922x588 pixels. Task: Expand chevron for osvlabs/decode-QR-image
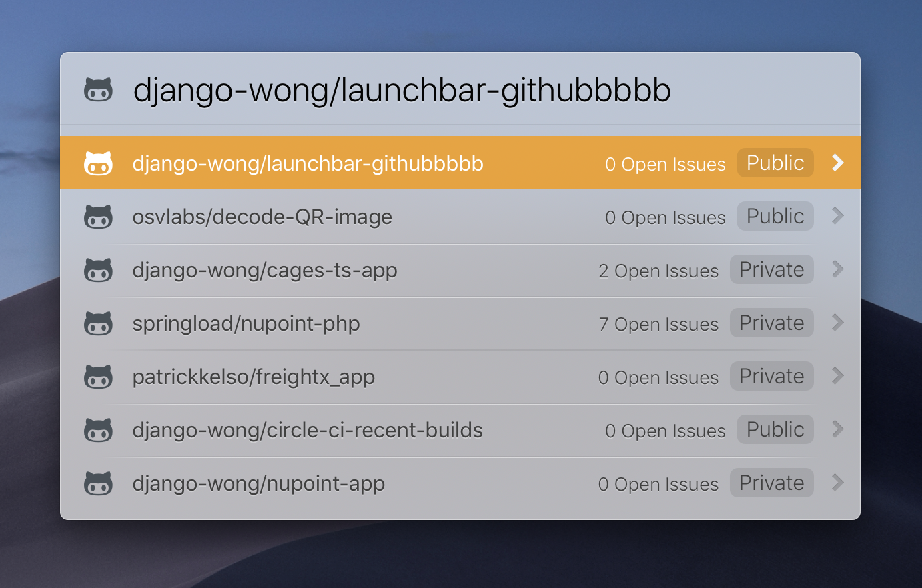(838, 216)
